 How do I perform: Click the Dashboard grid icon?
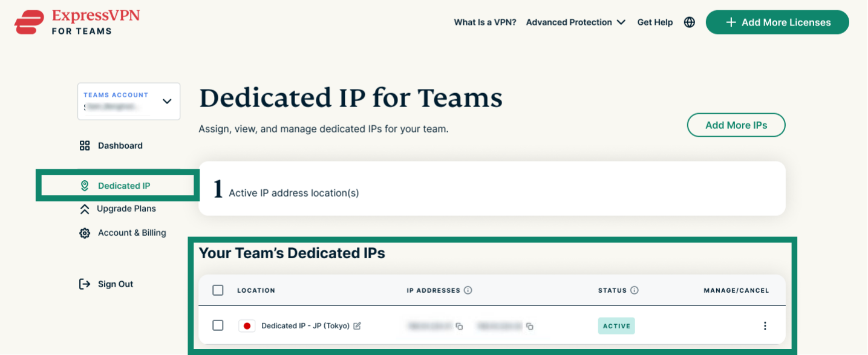tap(85, 146)
